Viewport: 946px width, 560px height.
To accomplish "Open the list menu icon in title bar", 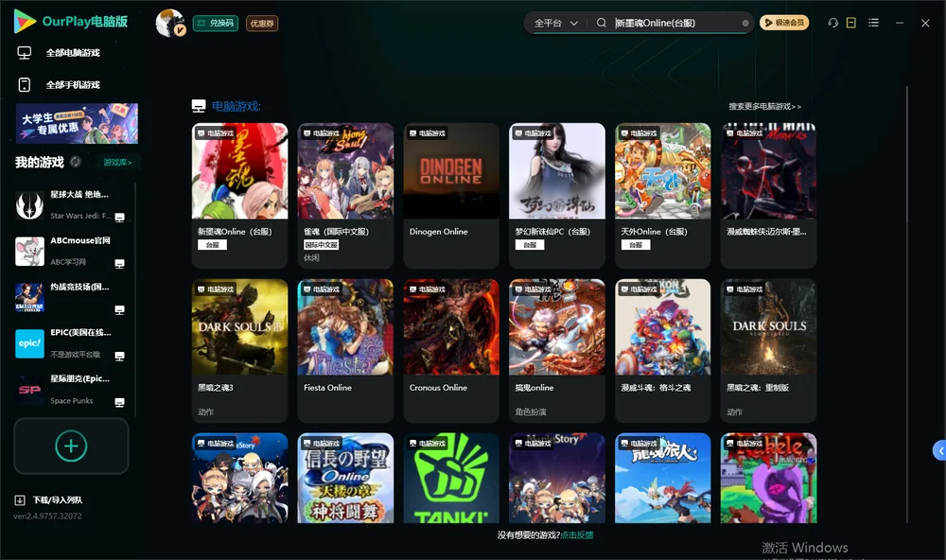I will 873,23.
